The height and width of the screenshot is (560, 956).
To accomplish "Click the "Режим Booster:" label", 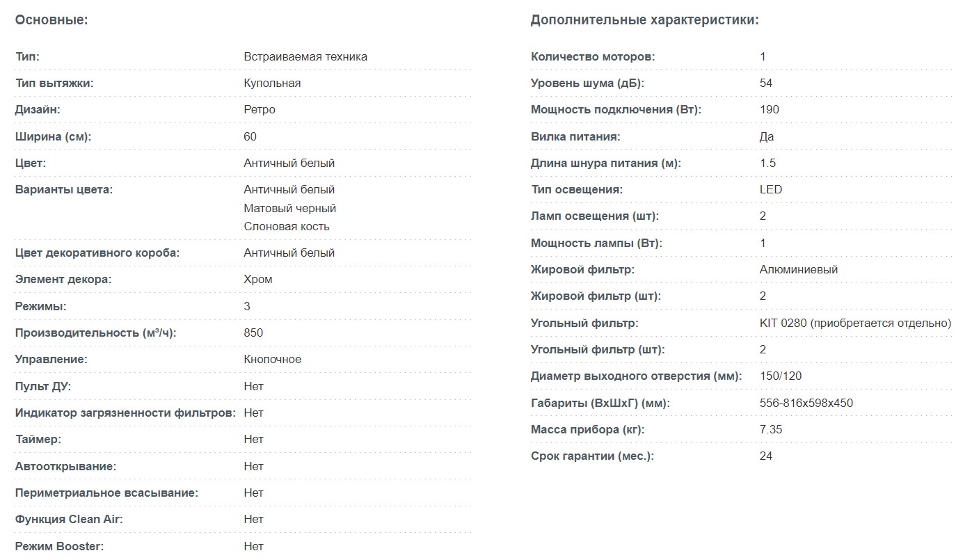I will pyautogui.click(x=59, y=546).
